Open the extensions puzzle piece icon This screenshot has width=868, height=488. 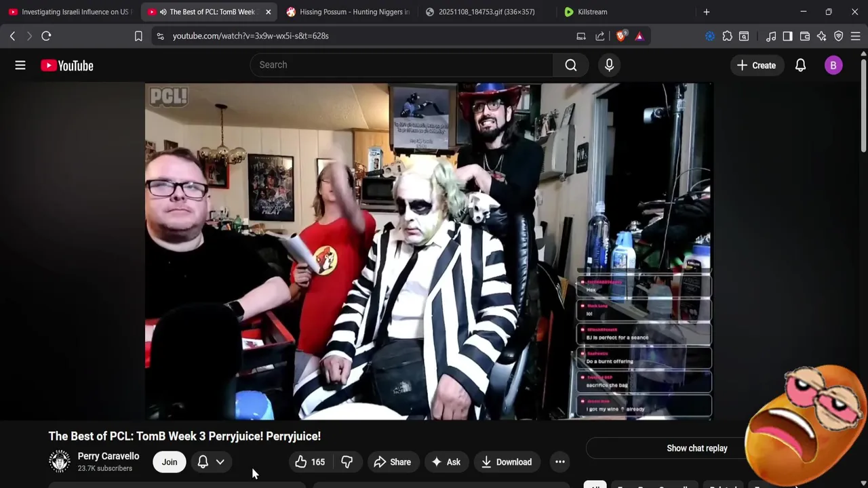[727, 36]
